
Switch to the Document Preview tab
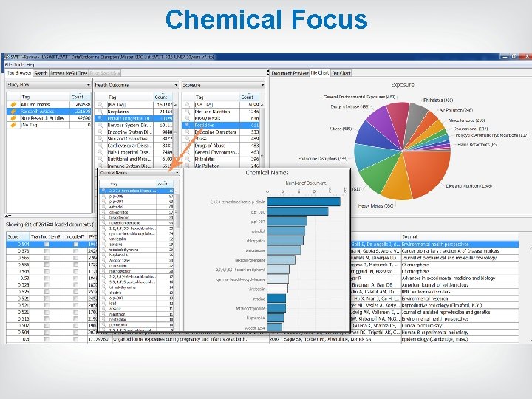[290, 73]
